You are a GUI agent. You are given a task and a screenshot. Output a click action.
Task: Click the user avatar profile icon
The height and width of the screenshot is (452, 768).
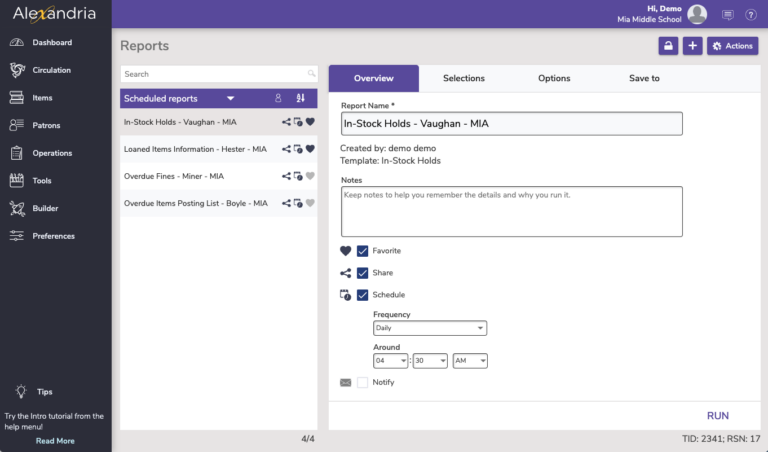[697, 14]
